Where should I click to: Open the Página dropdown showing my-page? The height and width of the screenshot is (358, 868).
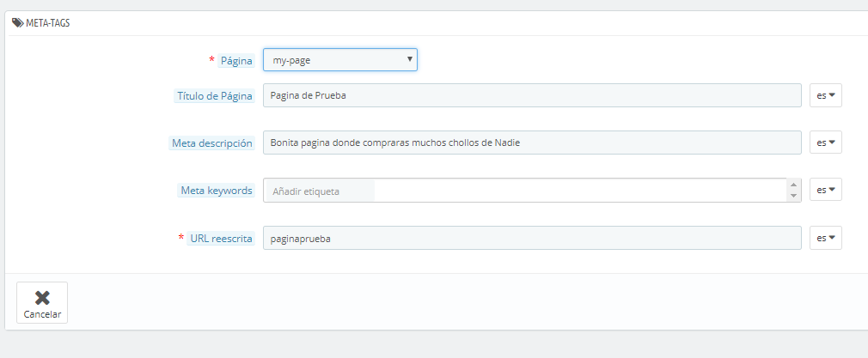pyautogui.click(x=339, y=60)
